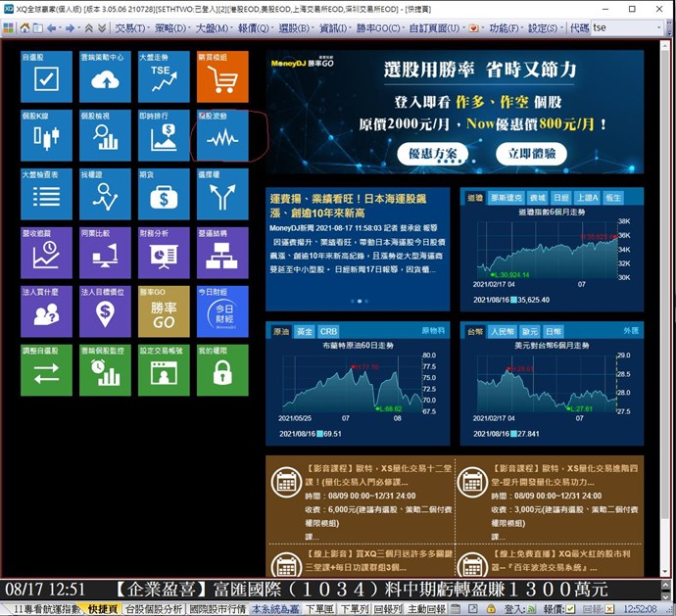This screenshot has width=676, height=616.
Task: Select the 那斯達克 index tab
Action: coord(507,198)
